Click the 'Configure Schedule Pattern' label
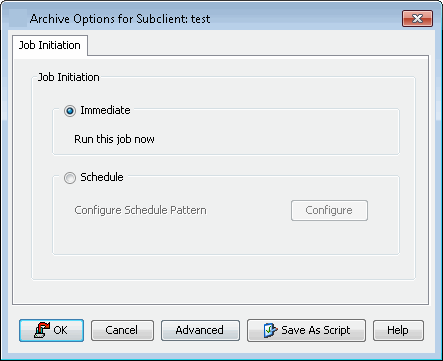Screen dimensions: 443x361 tap(140, 210)
